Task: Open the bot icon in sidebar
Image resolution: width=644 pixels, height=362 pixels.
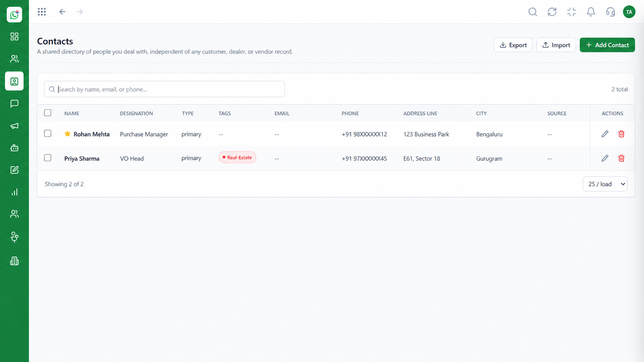Action: pos(14,148)
